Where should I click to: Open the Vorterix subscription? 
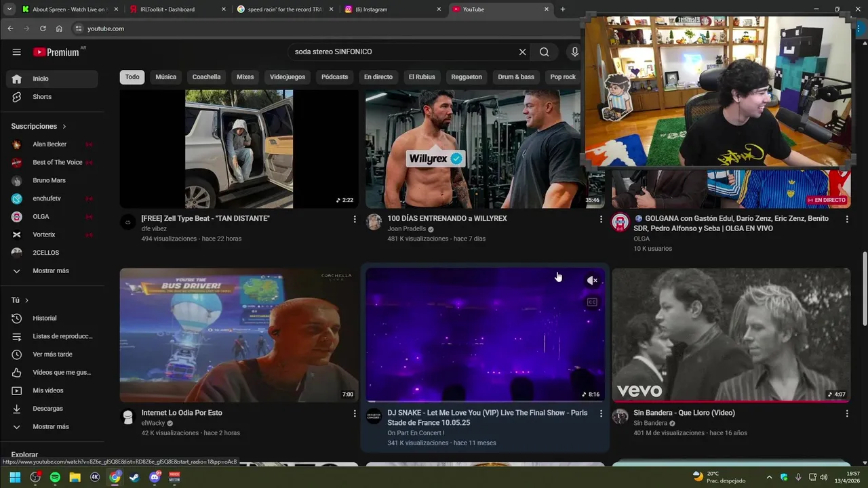pyautogui.click(x=52, y=235)
